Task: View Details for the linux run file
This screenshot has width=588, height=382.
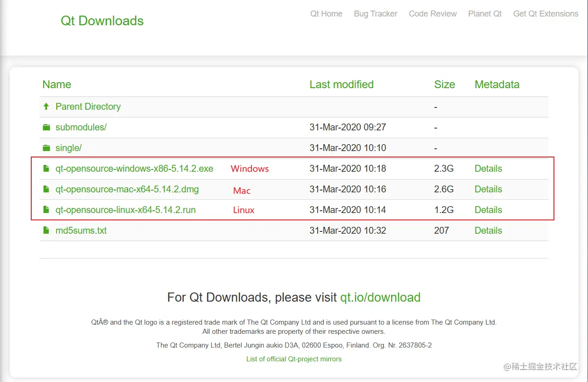Action: click(488, 210)
